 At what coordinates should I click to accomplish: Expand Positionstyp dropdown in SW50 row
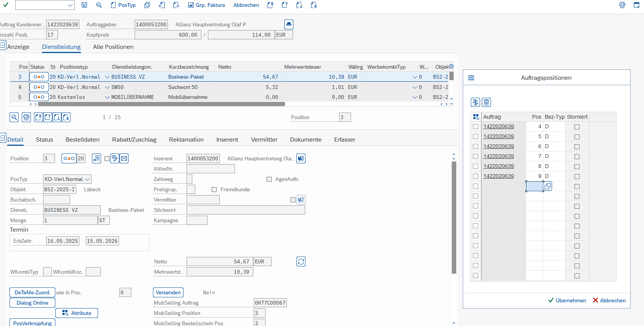pyautogui.click(x=107, y=87)
